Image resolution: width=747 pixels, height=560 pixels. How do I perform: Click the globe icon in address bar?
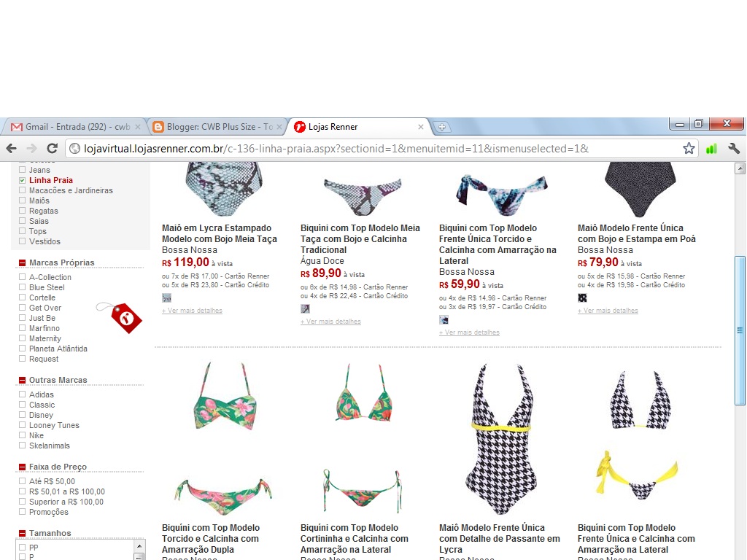point(75,149)
